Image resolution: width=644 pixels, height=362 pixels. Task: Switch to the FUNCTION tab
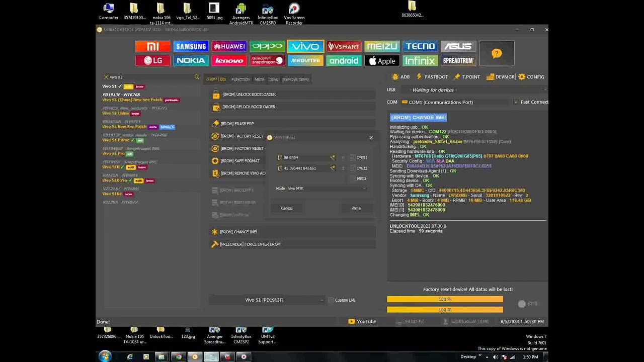pyautogui.click(x=240, y=79)
